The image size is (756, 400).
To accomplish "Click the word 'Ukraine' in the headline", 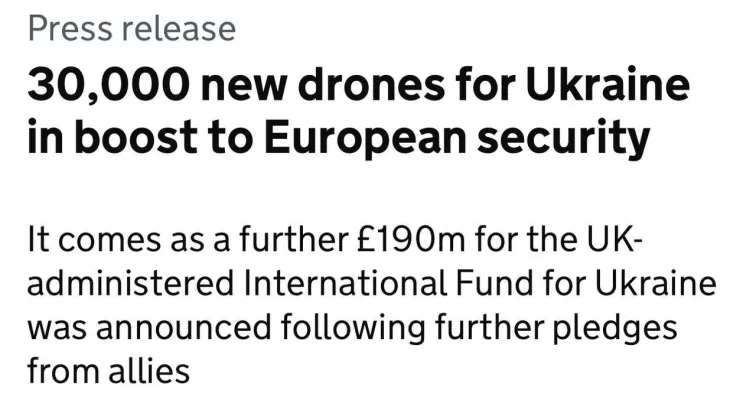I will click(x=608, y=86).
